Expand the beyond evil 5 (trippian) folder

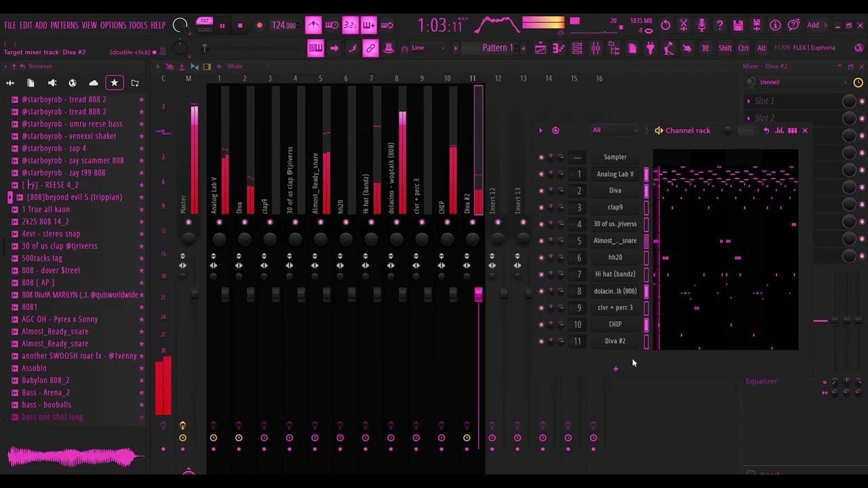pos(10,197)
